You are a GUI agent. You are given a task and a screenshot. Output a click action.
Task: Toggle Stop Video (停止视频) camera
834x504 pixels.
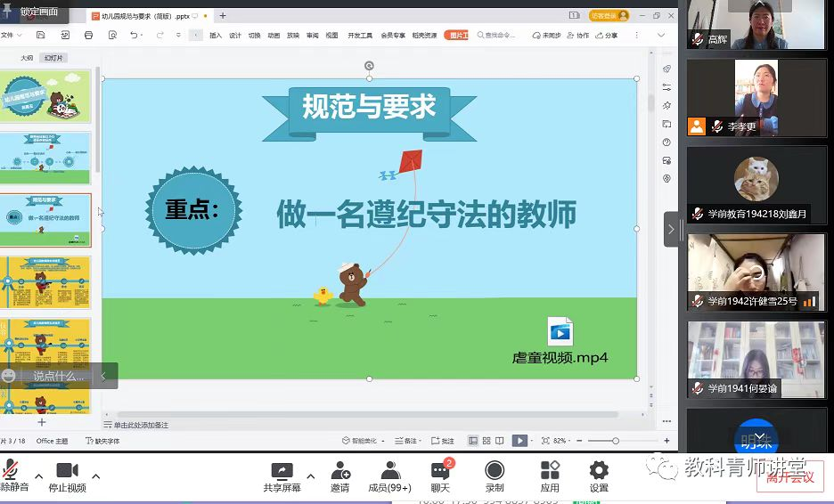67,472
